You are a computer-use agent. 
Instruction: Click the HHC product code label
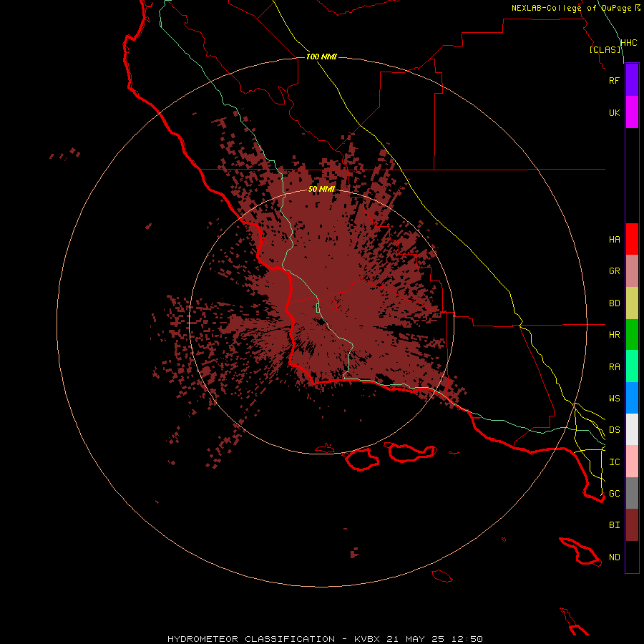628,43
